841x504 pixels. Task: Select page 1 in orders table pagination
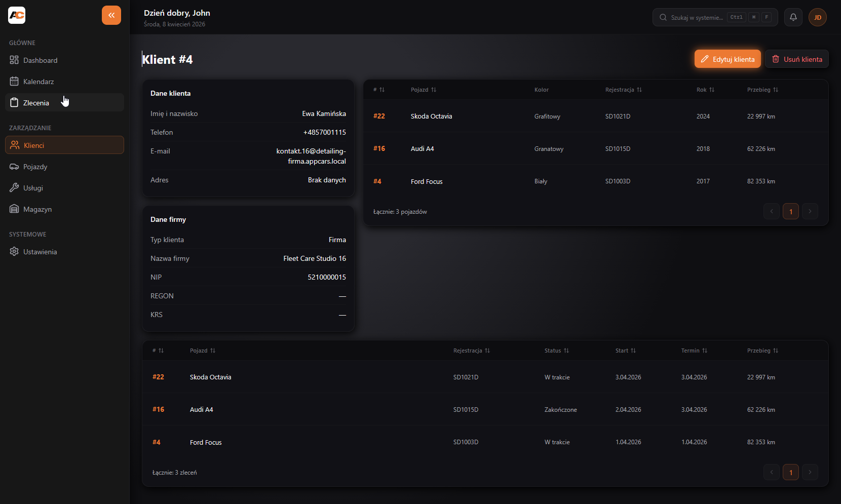(x=791, y=473)
